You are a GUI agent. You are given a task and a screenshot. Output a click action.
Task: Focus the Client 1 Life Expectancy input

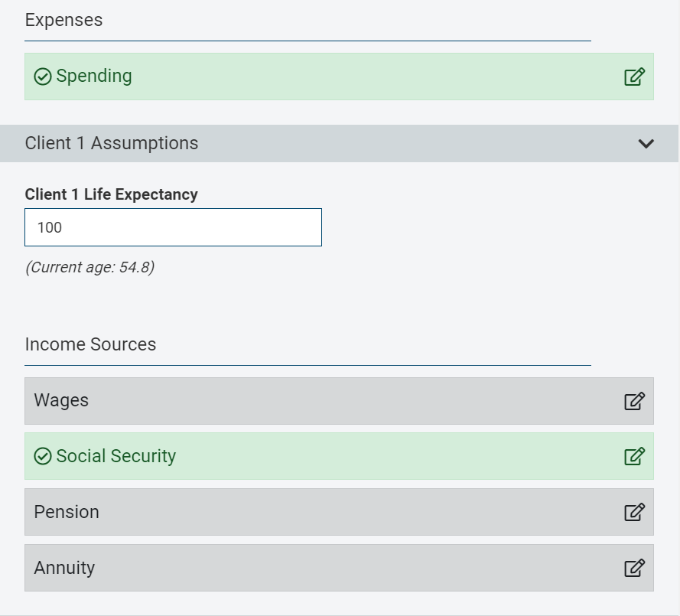pos(173,227)
